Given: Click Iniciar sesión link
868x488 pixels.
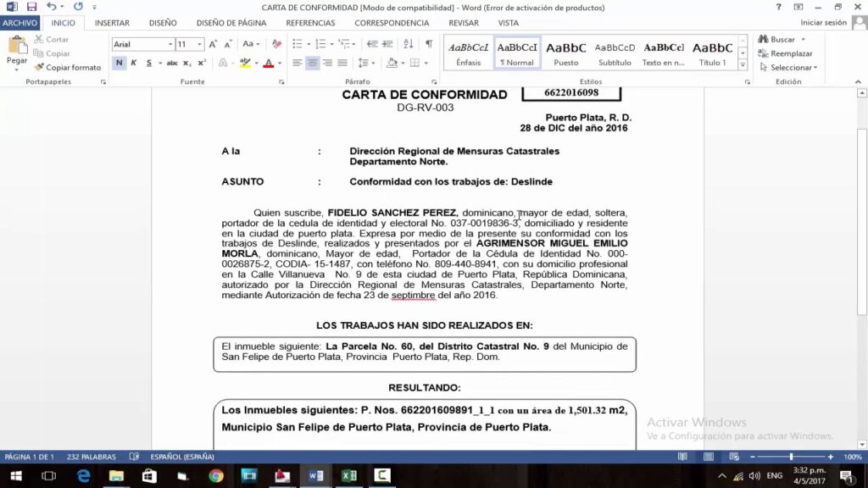Looking at the screenshot, I should (823, 23).
